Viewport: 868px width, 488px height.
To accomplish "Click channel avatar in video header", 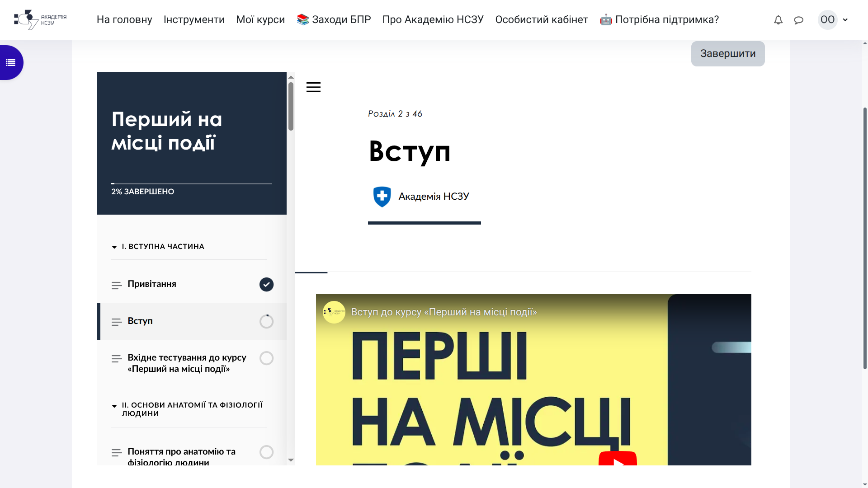I will 334,312.
